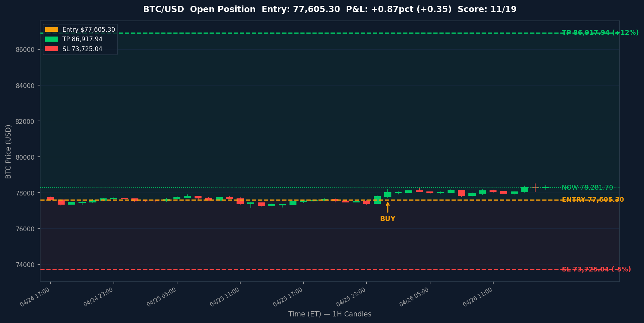The width and height of the screenshot is (644, 323).
Task: Click the red SL legend swatch
Action: pos(51,49)
